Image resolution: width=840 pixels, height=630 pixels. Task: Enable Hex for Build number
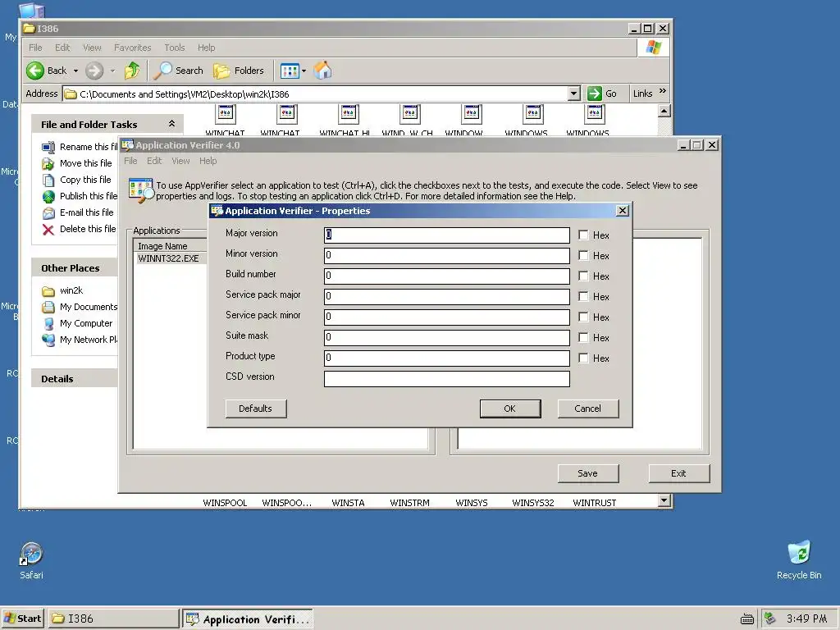coord(583,276)
